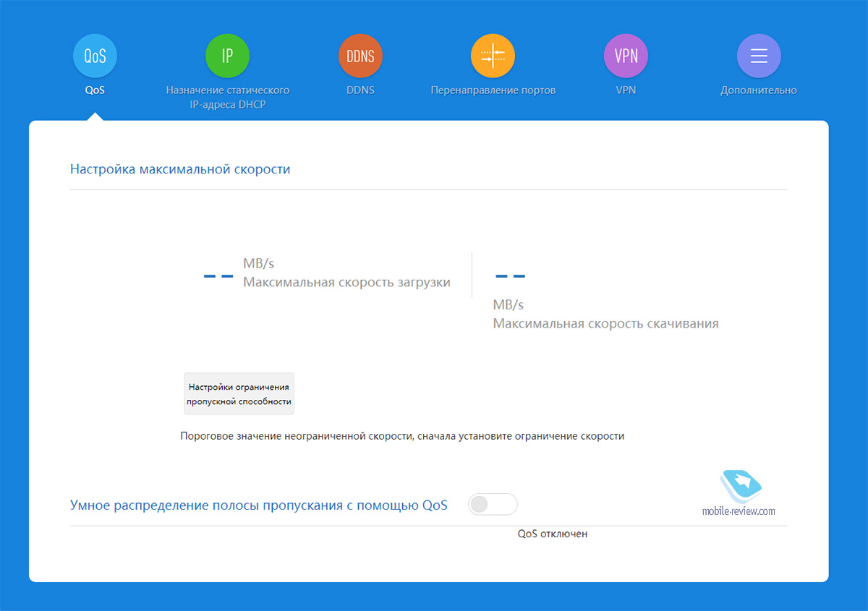Click Настройки ограничения пропускной способности button
Screen dimensions: 868x611
(239, 393)
